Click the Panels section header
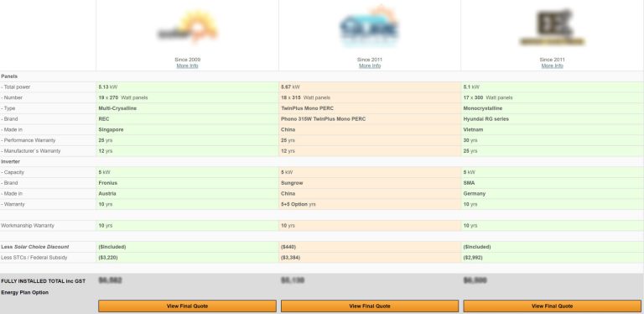644x314 pixels. [9, 76]
